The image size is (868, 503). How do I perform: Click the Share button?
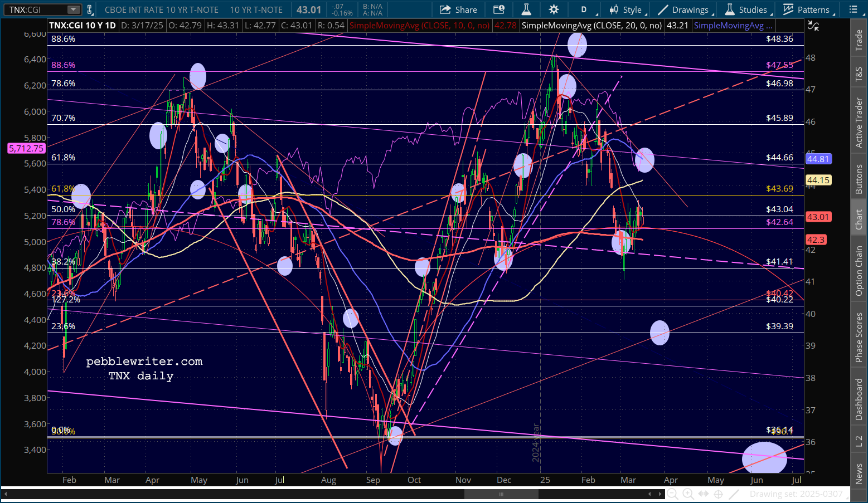458,9
